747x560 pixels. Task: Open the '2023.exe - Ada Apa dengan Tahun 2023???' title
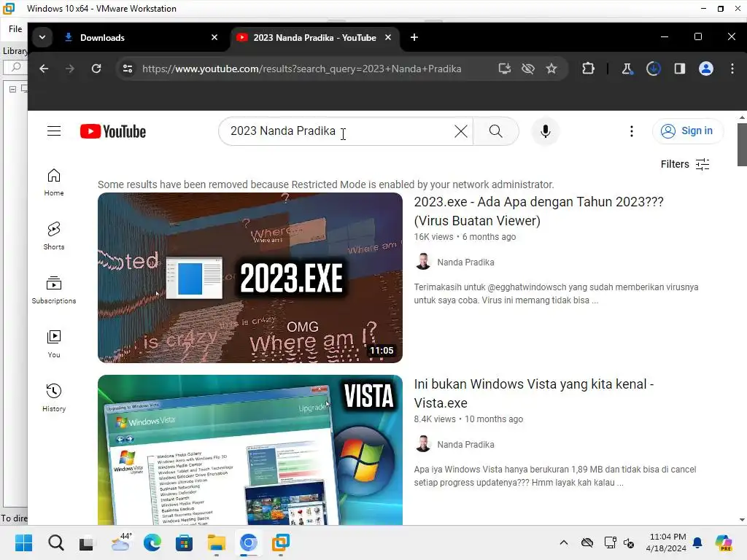point(539,211)
